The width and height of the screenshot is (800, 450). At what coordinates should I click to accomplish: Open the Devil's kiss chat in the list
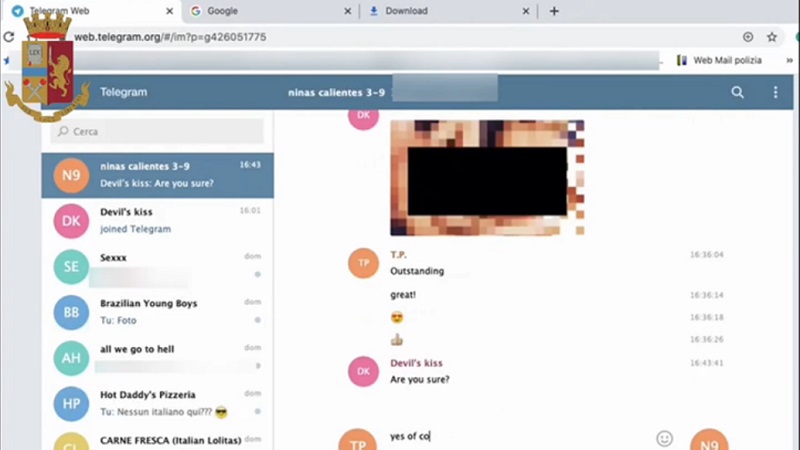158,221
